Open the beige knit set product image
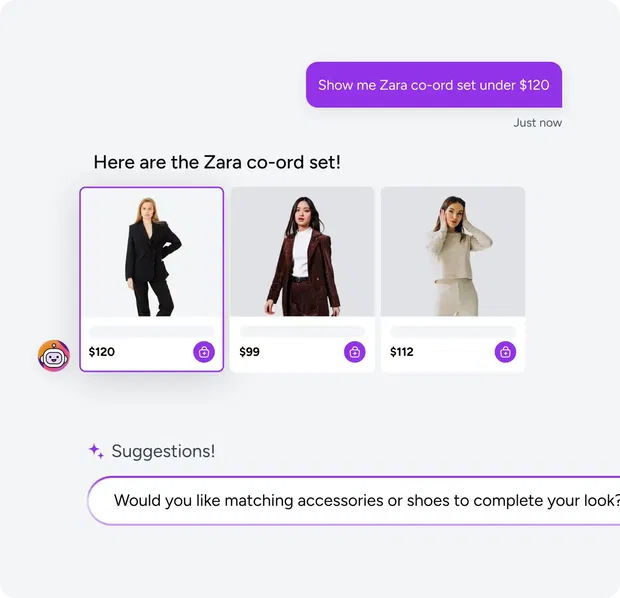This screenshot has height=598, width=620. [x=453, y=252]
